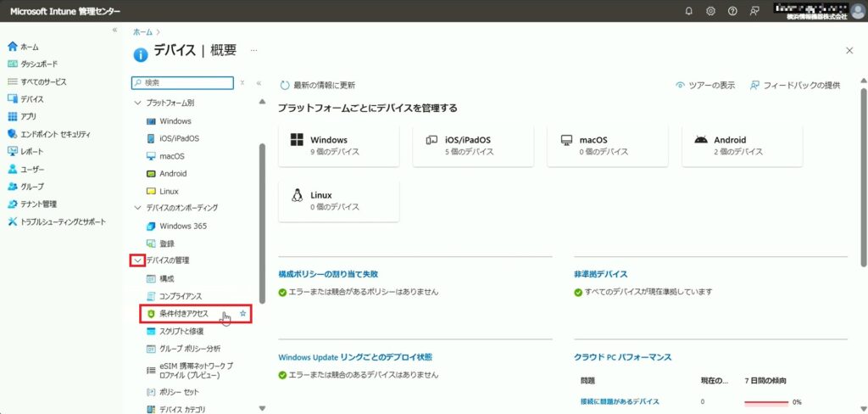Open the account avatar in top right

click(858, 11)
